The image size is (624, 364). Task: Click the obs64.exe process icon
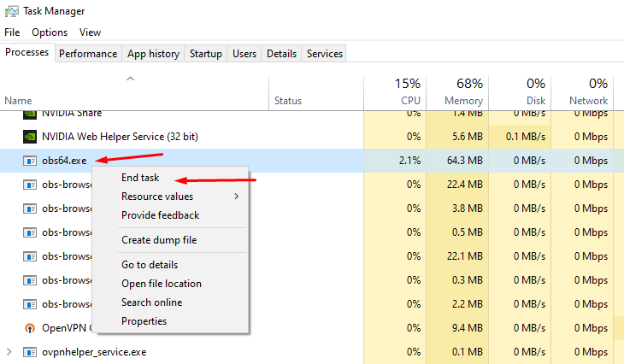point(30,161)
